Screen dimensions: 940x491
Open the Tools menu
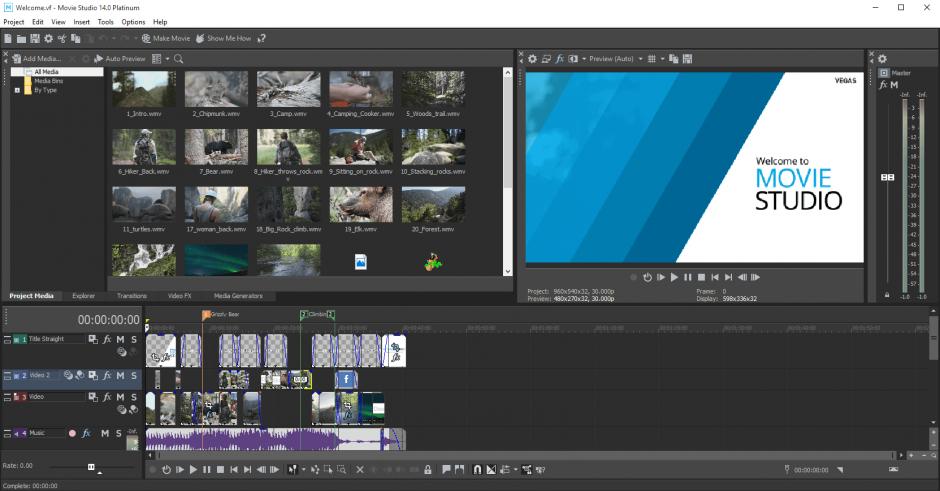pos(106,22)
